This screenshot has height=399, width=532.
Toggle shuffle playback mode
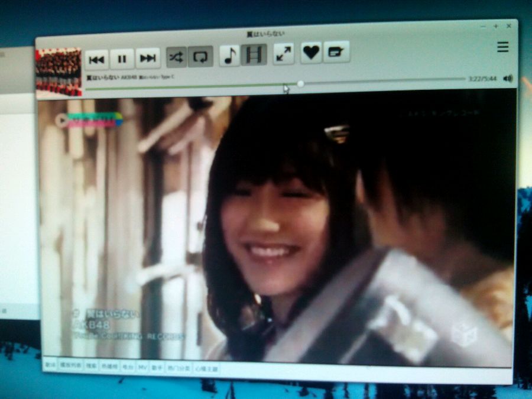point(176,57)
